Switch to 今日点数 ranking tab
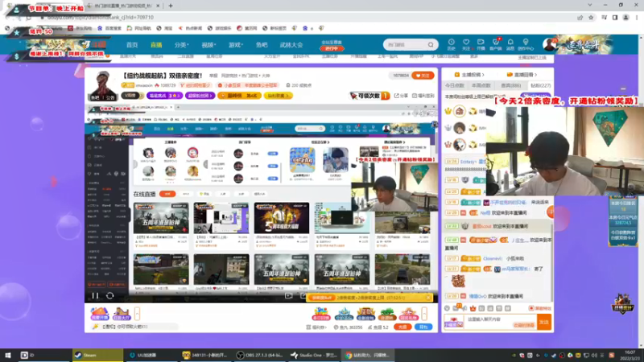This screenshot has height=362, width=644. (455, 85)
